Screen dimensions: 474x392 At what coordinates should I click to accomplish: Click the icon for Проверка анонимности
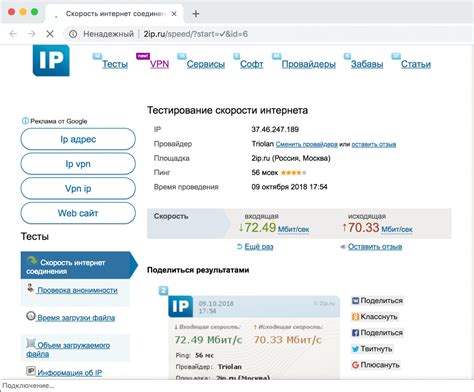tap(30, 288)
